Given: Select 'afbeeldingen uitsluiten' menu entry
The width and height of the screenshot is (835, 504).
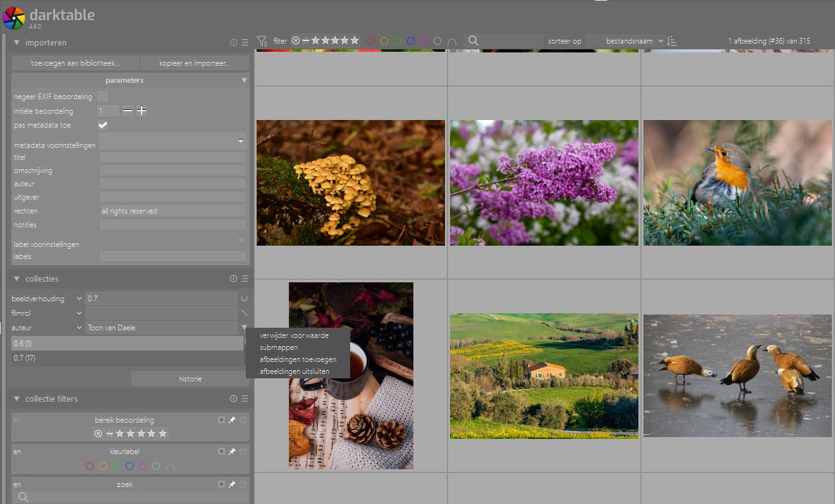Looking at the screenshot, I should tap(294, 371).
